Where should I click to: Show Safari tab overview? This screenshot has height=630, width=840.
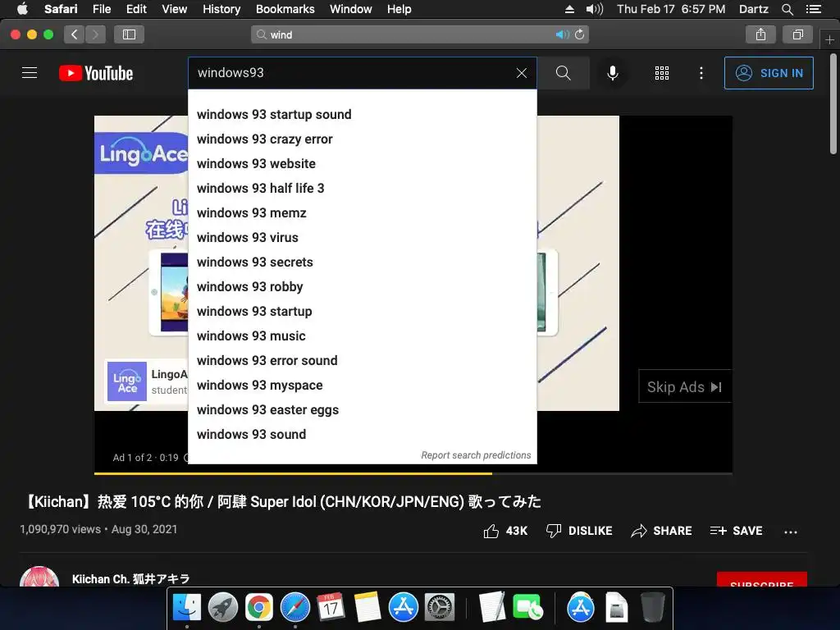click(x=797, y=34)
